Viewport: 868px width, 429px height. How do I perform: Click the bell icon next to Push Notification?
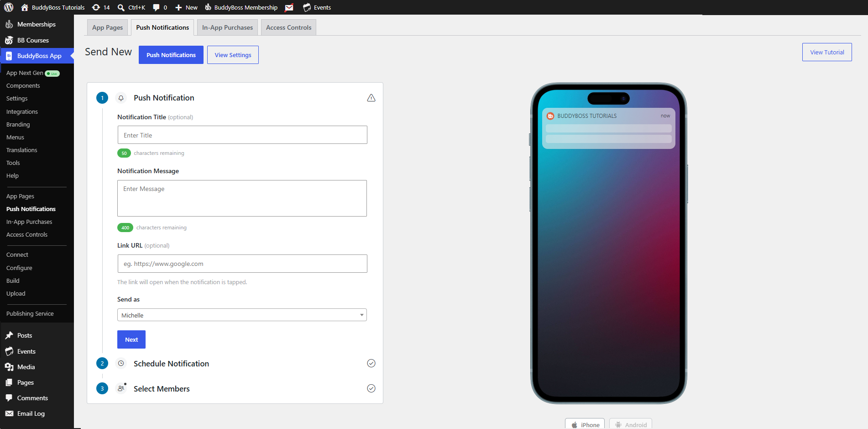tap(121, 98)
